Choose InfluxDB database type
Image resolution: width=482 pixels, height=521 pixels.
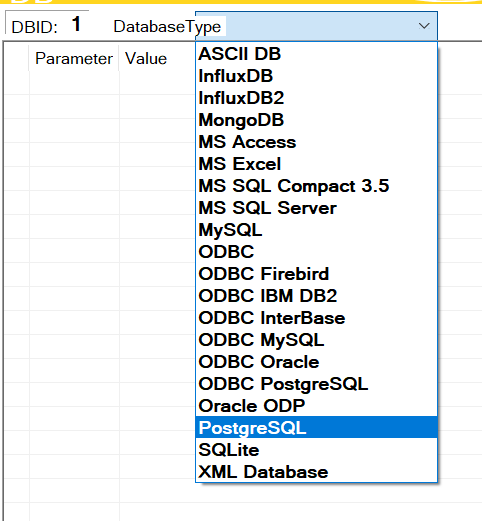pyautogui.click(x=316, y=76)
